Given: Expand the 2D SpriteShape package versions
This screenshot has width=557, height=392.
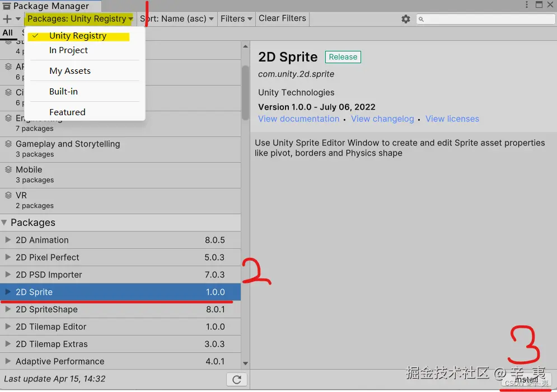Looking at the screenshot, I should (x=7, y=309).
